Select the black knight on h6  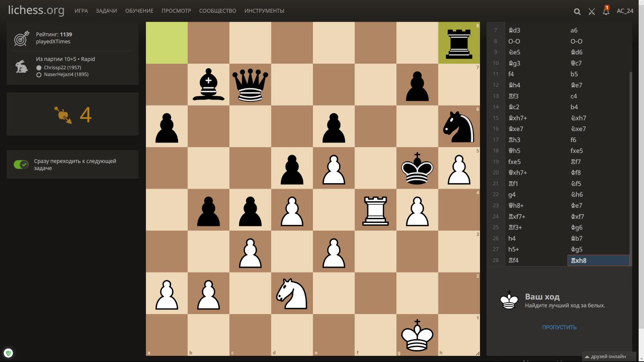[459, 127]
